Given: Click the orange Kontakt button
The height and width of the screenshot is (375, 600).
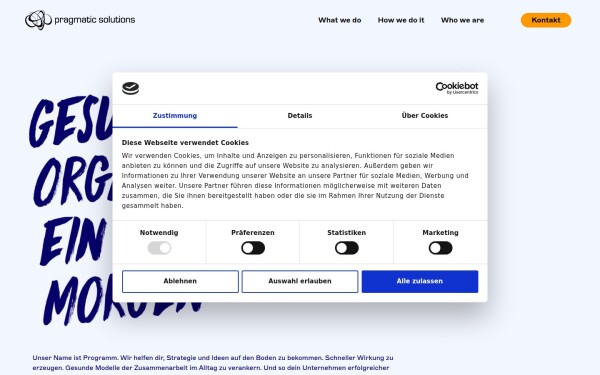Looking at the screenshot, I should (546, 20).
